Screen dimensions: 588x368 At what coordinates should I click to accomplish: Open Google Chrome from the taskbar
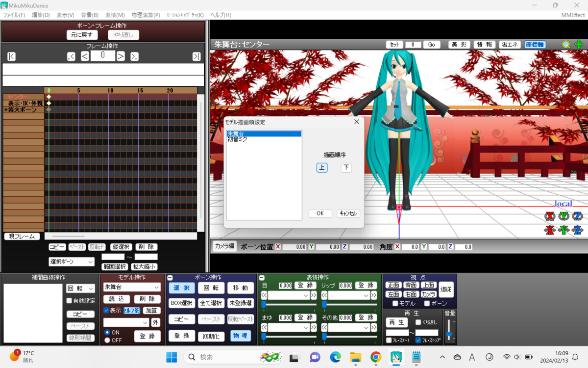coord(376,357)
